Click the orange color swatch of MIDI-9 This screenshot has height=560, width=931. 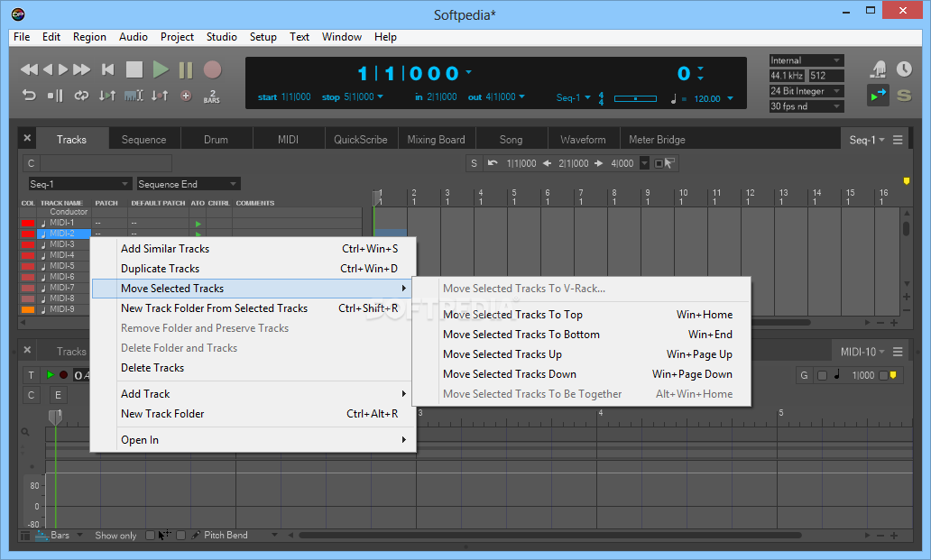coord(28,309)
